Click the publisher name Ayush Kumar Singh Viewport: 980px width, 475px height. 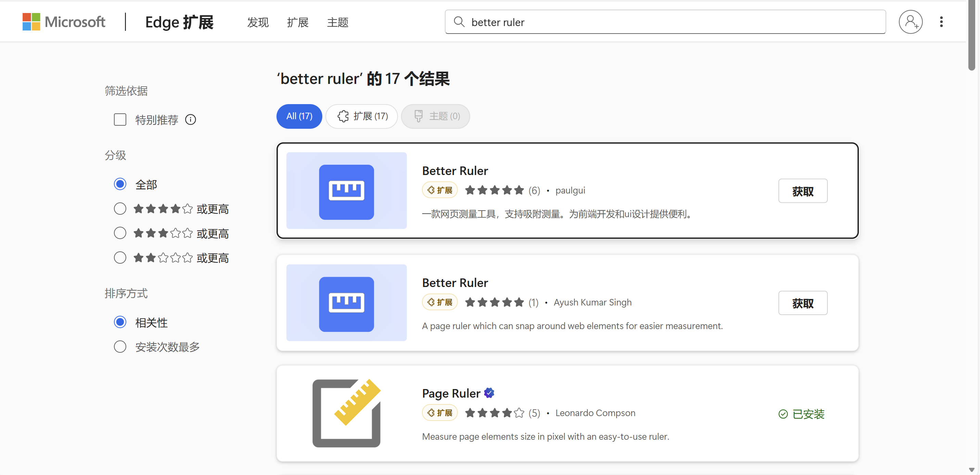592,302
